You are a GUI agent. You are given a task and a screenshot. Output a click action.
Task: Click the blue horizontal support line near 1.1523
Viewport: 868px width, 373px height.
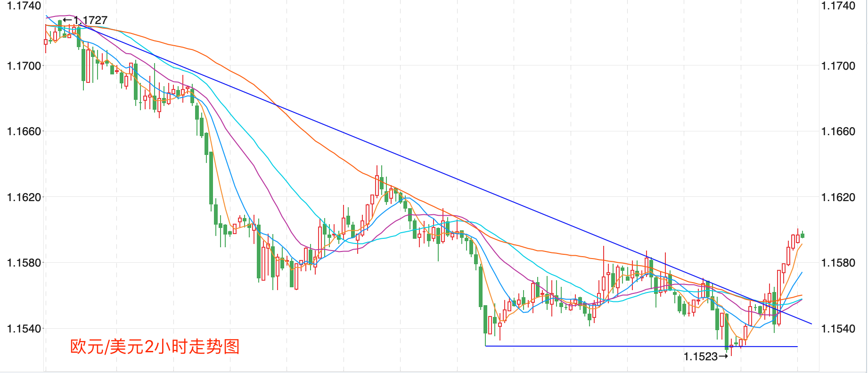point(641,346)
